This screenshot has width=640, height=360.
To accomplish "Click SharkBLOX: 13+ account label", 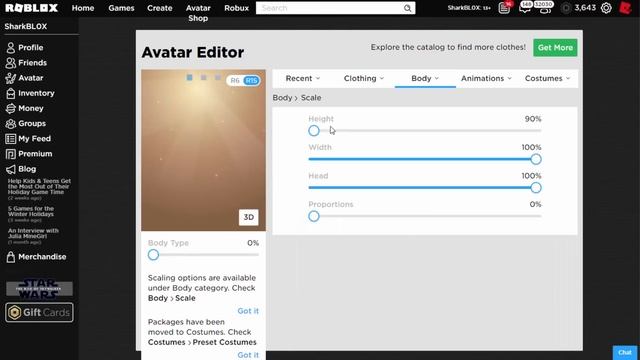I will 469,8.
